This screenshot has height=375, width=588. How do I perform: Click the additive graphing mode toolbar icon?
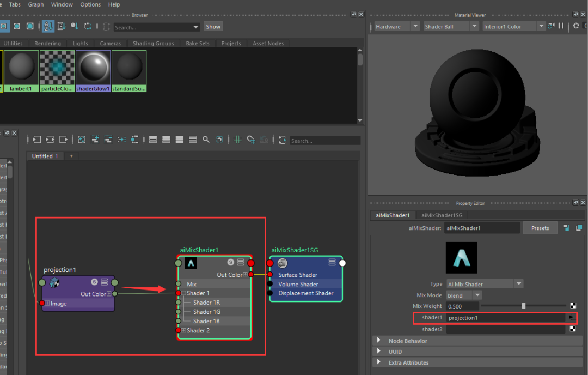tap(282, 140)
